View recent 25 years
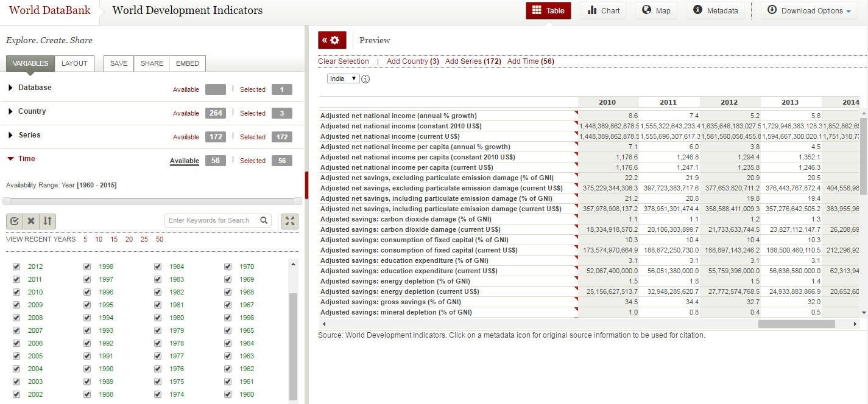Image resolution: width=868 pixels, height=404 pixels. [144, 239]
